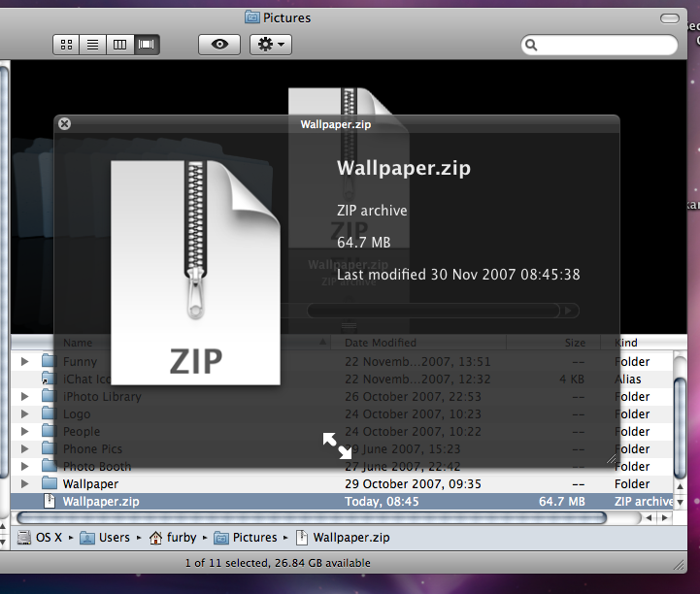Click the Finder search field
The image size is (700, 594).
(x=599, y=45)
